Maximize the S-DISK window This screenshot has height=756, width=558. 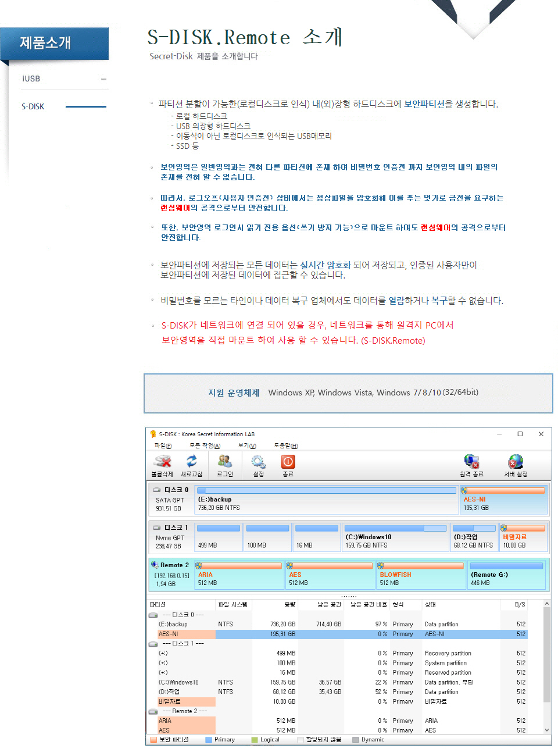click(520, 434)
